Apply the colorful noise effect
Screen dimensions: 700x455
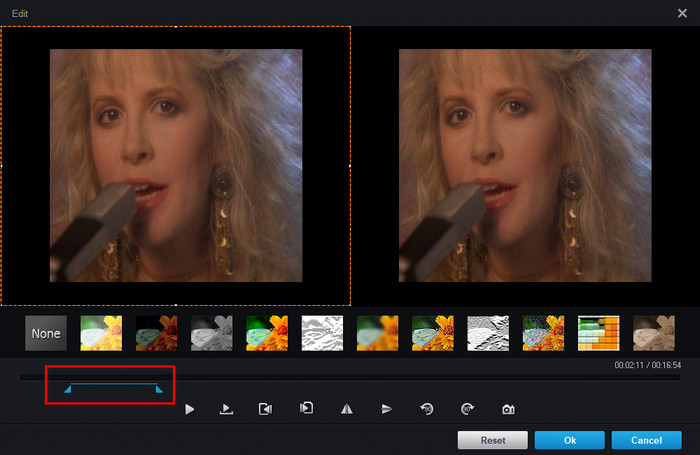click(x=543, y=333)
